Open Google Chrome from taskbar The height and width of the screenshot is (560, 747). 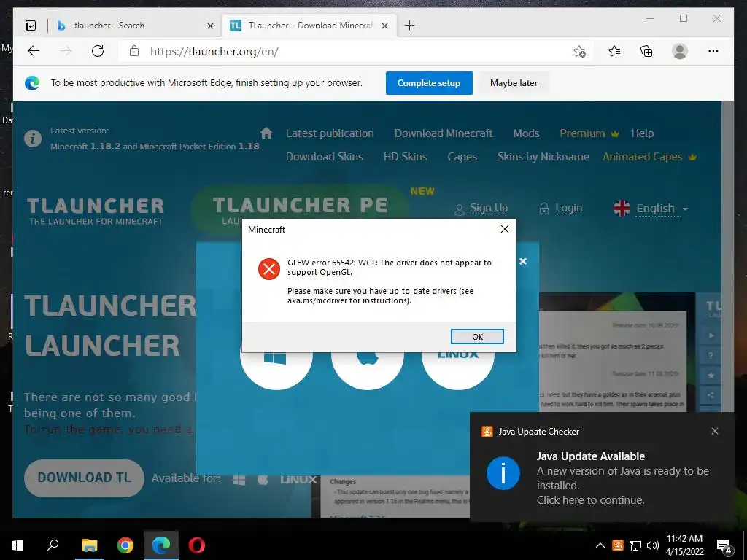pos(125,545)
